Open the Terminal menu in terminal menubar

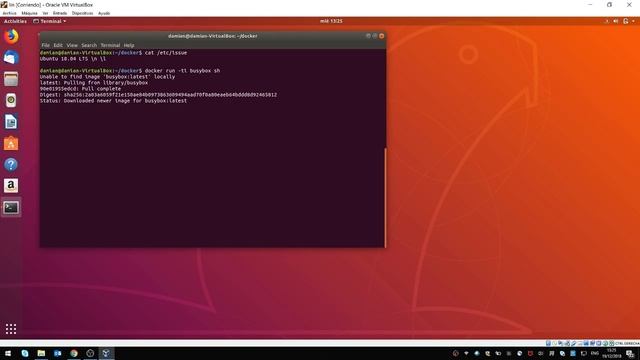click(x=110, y=45)
